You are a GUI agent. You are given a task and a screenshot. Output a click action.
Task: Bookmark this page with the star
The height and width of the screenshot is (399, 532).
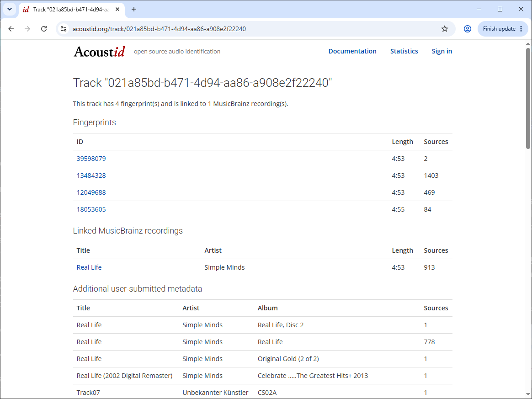[x=444, y=29]
